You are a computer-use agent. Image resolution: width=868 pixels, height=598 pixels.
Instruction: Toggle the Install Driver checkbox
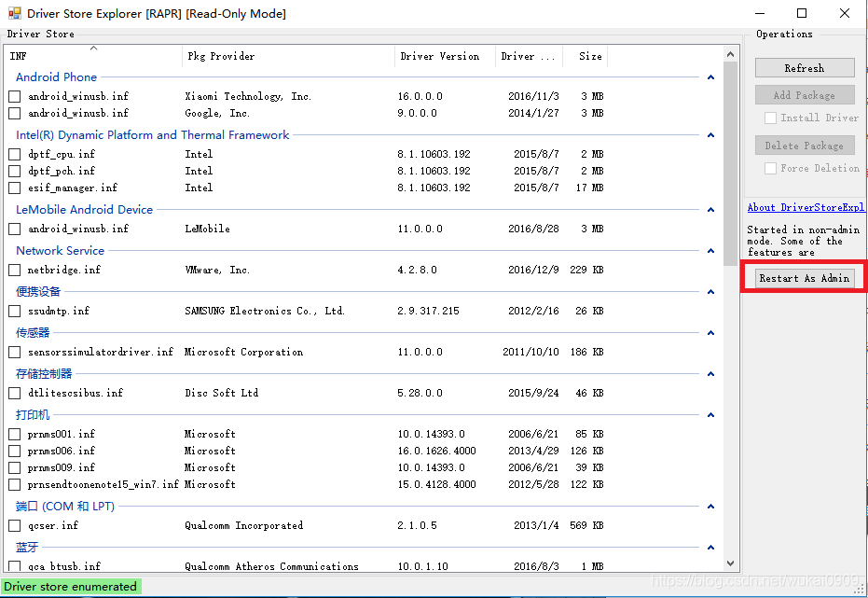[770, 118]
